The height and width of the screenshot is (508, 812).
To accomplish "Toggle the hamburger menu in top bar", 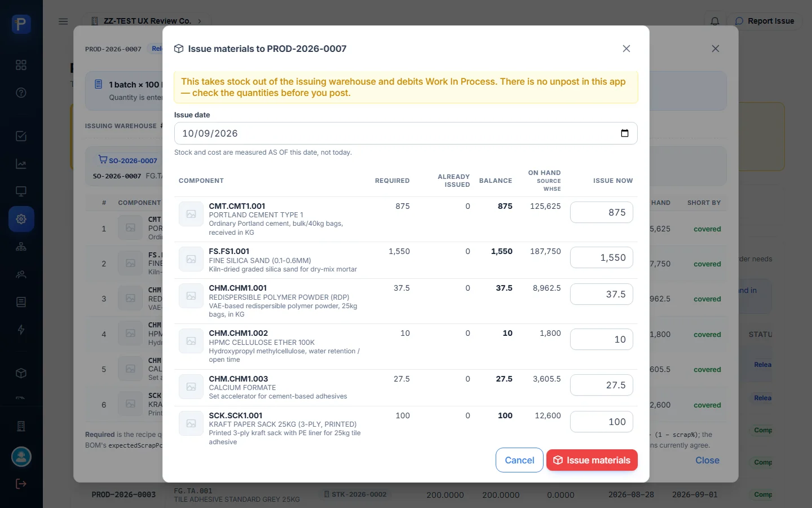I will 63,21.
